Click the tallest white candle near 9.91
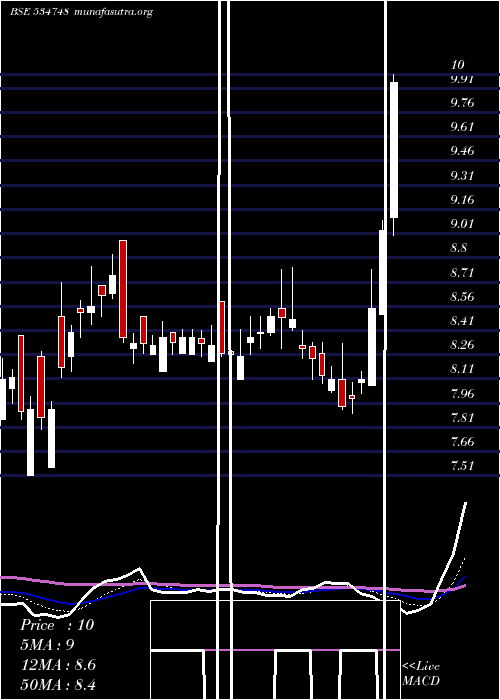The image size is (500, 700). [x=394, y=150]
